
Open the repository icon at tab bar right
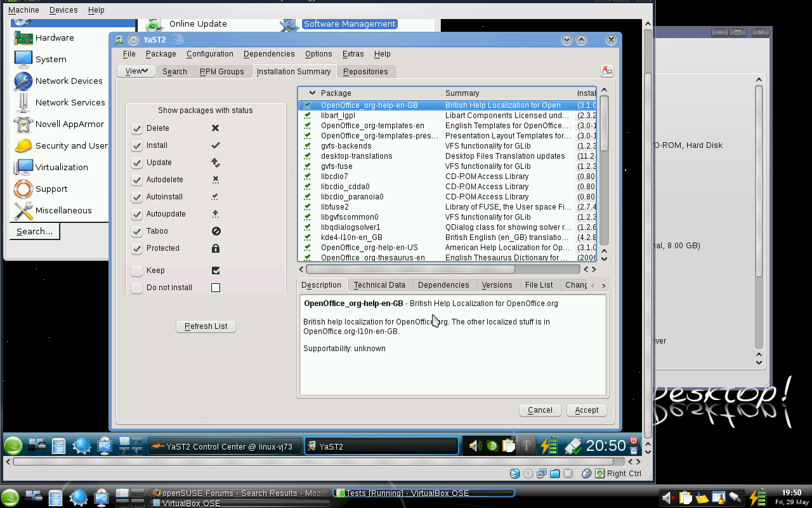(x=607, y=71)
